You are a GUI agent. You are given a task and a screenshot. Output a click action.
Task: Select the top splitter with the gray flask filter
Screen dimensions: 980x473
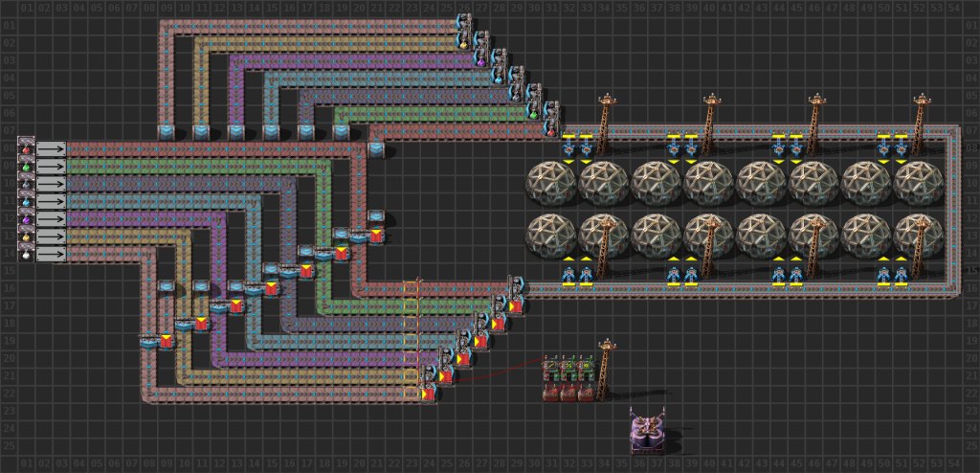(x=516, y=86)
